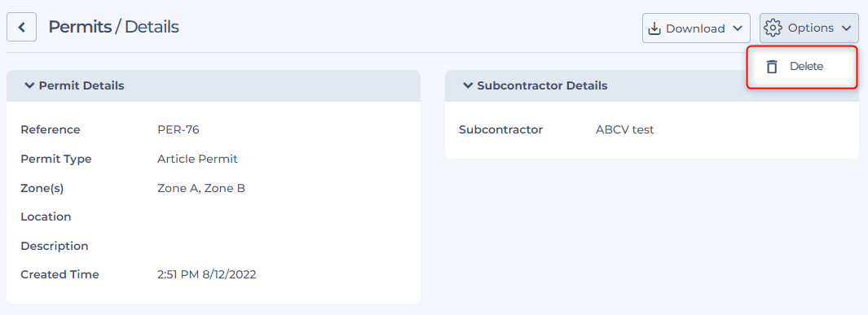Screen dimensions: 868x315
Task: Go to Permits breadcrumb link
Action: point(80,27)
